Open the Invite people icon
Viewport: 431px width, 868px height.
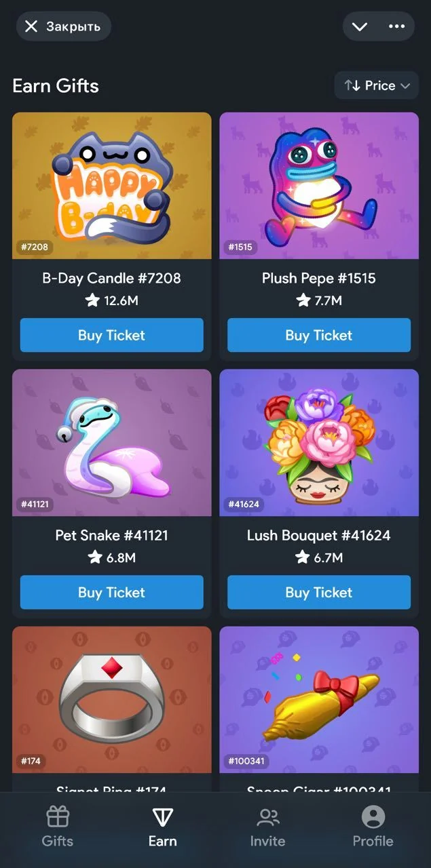coord(267,817)
